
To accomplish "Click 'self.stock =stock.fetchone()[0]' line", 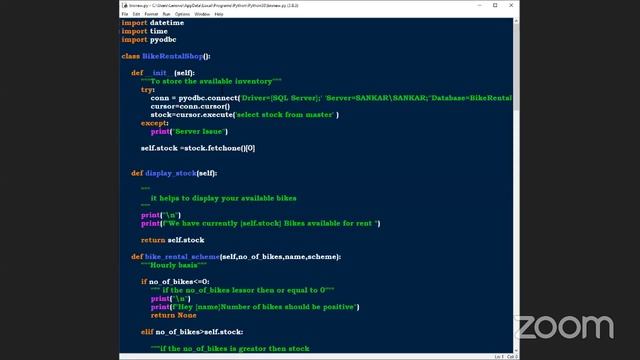I will [198, 148].
